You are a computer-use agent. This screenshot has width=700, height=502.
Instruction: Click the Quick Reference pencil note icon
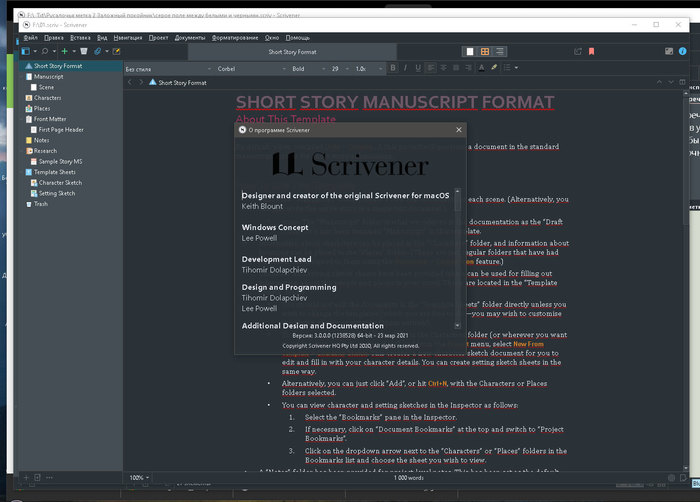117,50
